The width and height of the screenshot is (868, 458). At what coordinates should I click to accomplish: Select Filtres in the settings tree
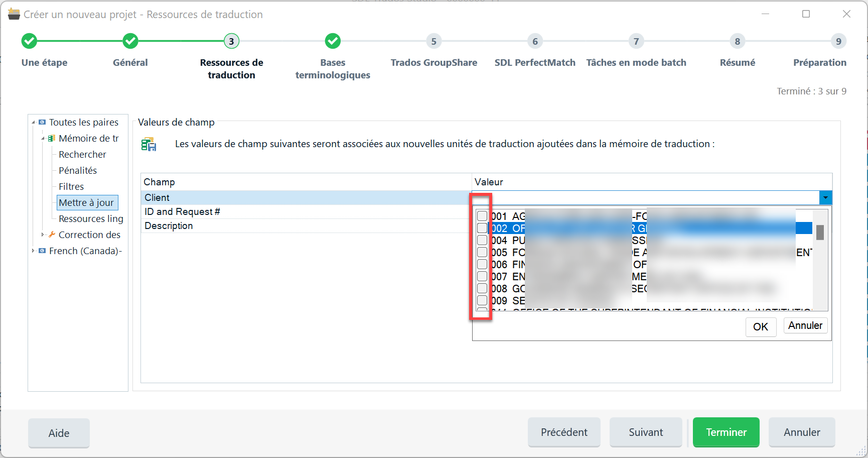coord(71,186)
